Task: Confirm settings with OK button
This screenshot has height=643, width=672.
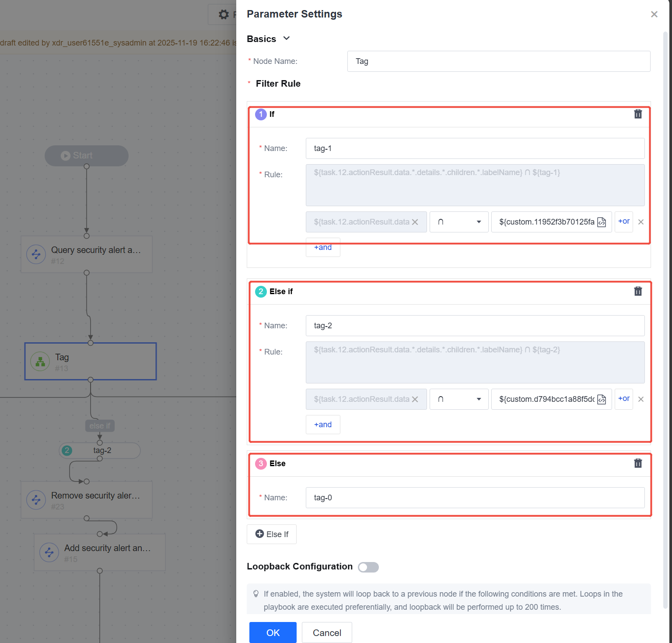Action: pos(273,632)
